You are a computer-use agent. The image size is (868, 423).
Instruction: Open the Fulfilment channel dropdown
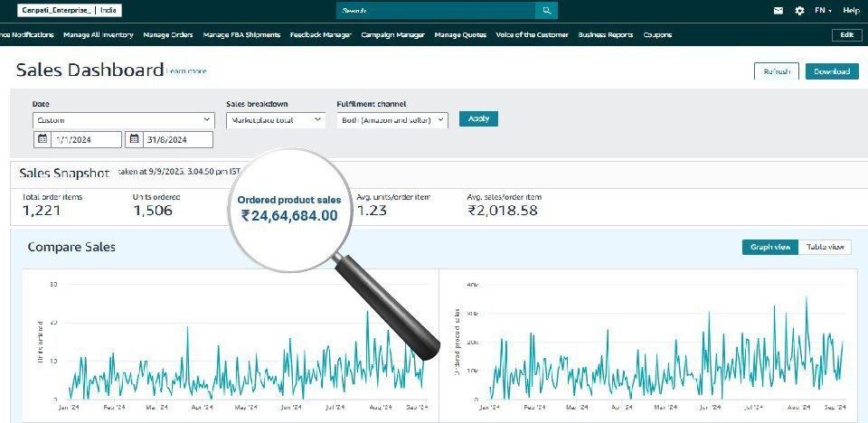point(392,119)
